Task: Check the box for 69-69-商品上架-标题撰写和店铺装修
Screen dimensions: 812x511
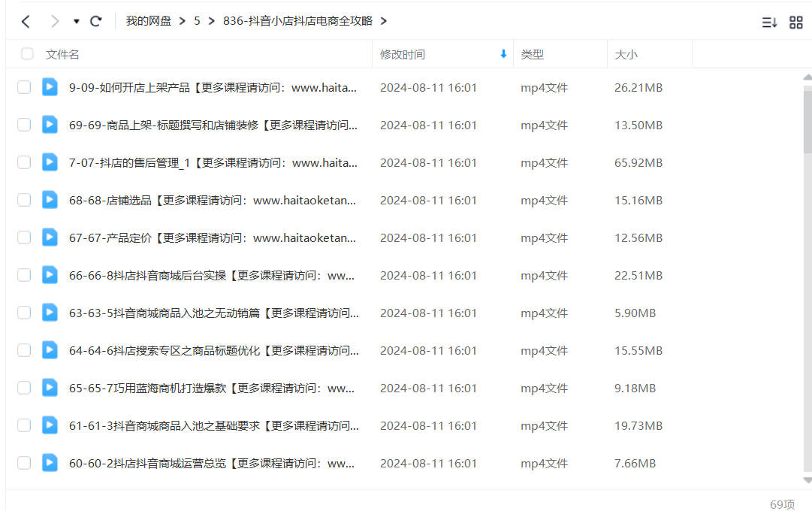Action: [x=24, y=125]
